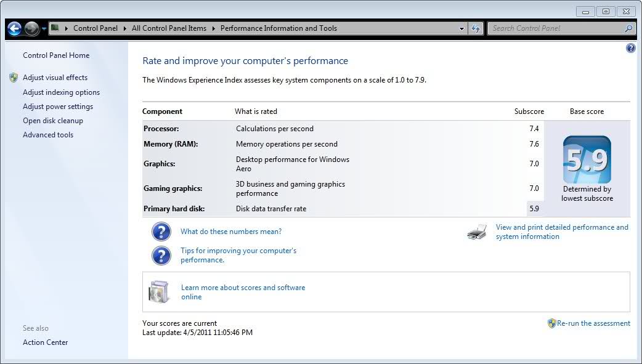Close the Control Panel window

pos(626,12)
